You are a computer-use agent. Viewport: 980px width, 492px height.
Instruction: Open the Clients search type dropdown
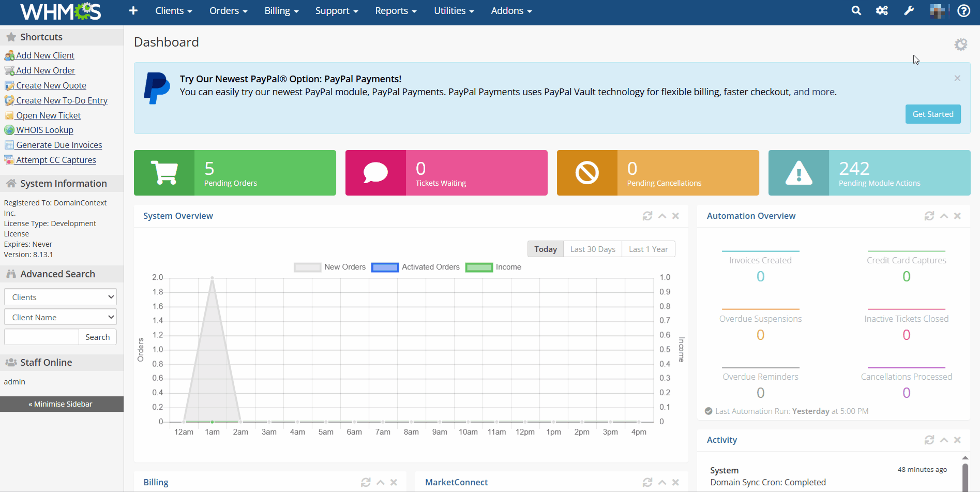pos(61,297)
